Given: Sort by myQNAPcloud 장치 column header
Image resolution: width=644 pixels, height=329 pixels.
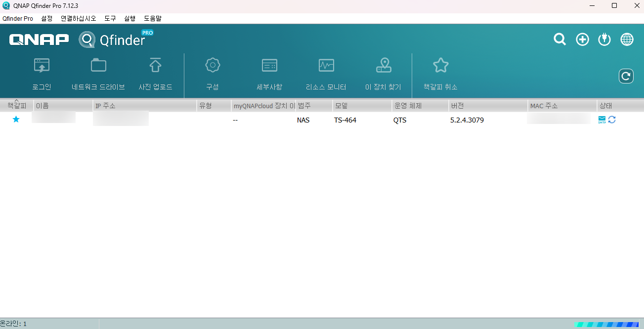Looking at the screenshot, I should tap(263, 106).
